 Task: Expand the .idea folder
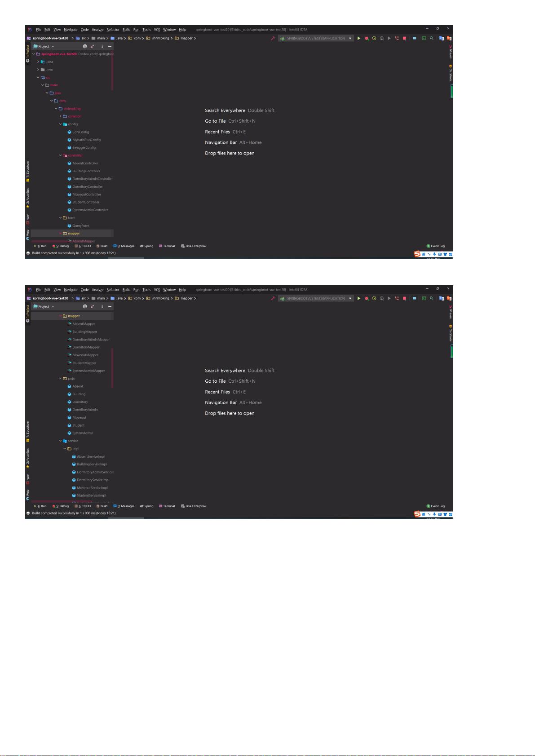tap(38, 62)
